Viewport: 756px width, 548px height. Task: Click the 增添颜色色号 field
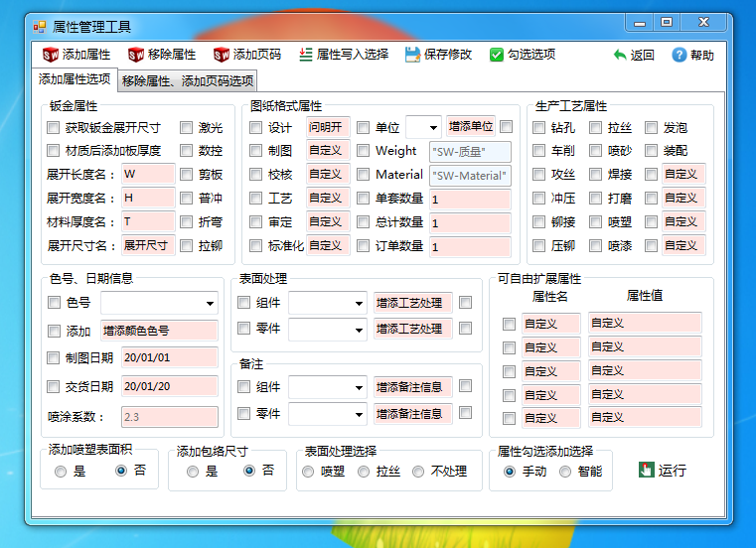(x=160, y=331)
